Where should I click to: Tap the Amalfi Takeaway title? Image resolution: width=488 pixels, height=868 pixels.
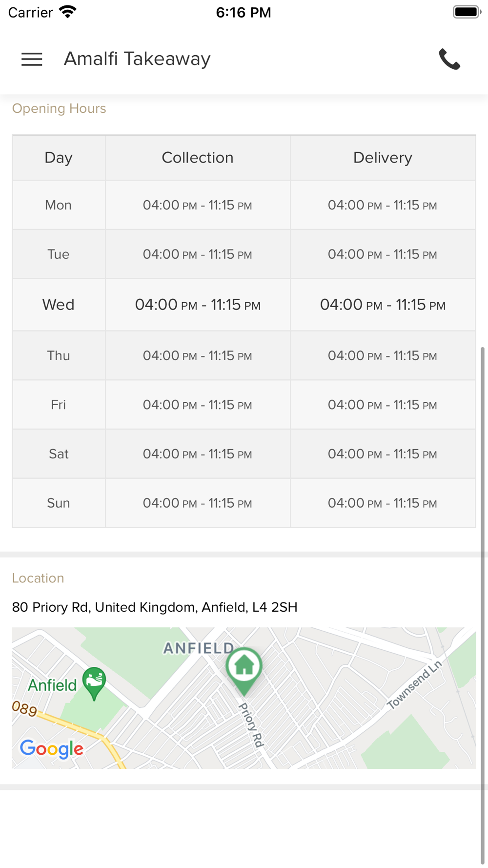(137, 59)
